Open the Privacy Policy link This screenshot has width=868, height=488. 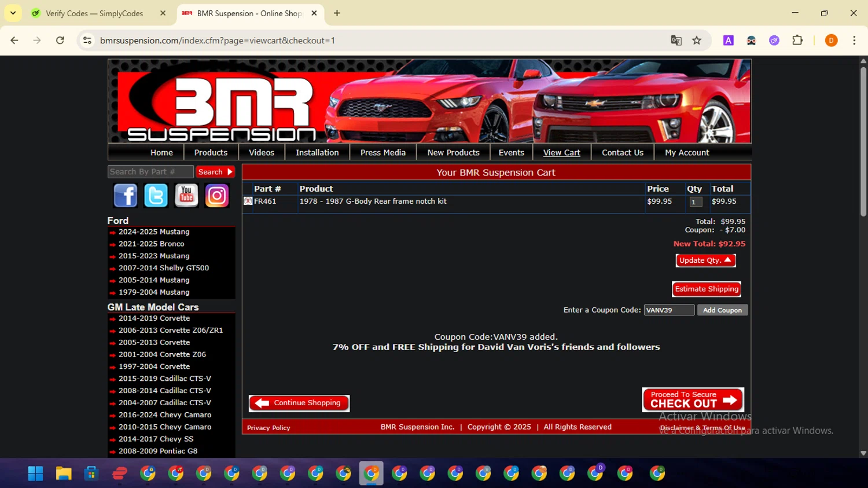pyautogui.click(x=269, y=428)
